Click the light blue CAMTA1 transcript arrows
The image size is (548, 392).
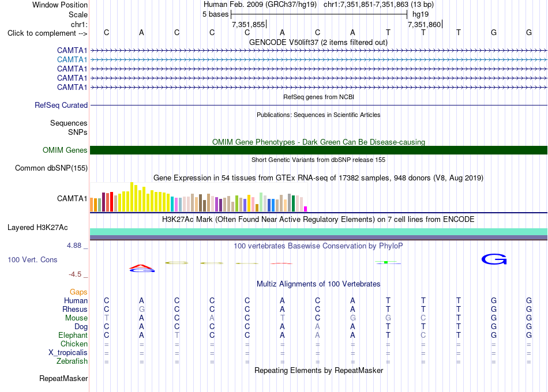pyautogui.click(x=318, y=60)
